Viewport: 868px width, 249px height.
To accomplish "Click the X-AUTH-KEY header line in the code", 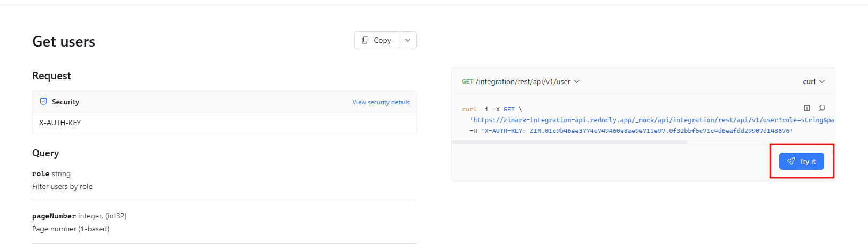I will pyautogui.click(x=631, y=131).
